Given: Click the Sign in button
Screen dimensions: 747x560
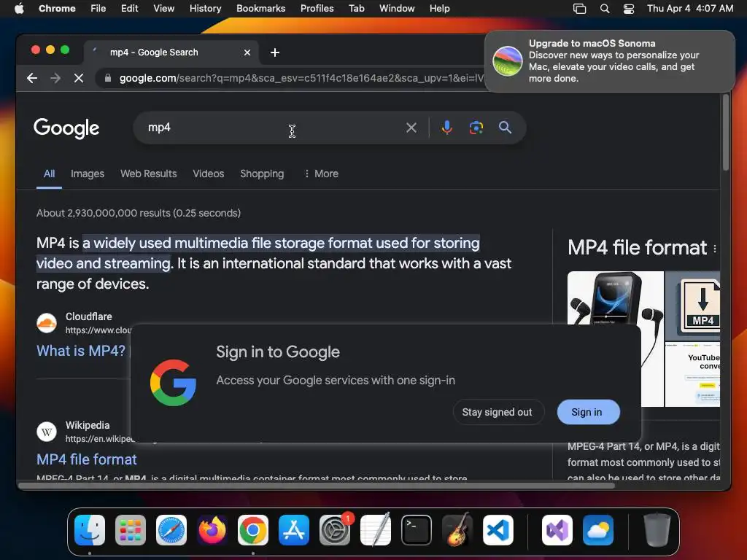Looking at the screenshot, I should 589,412.
